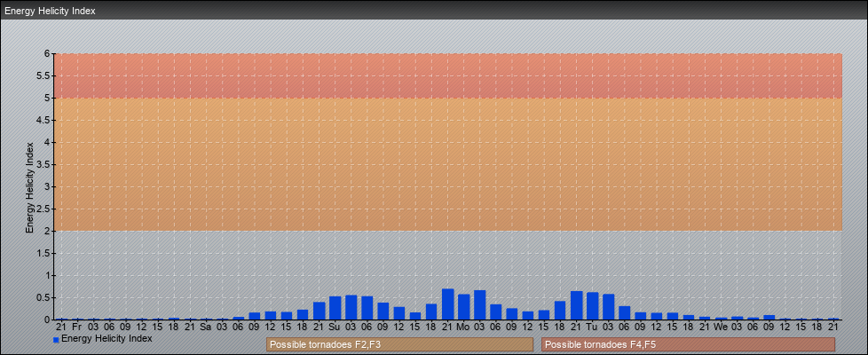
Task: Click the Tu day label on the time axis
Action: [x=592, y=327]
